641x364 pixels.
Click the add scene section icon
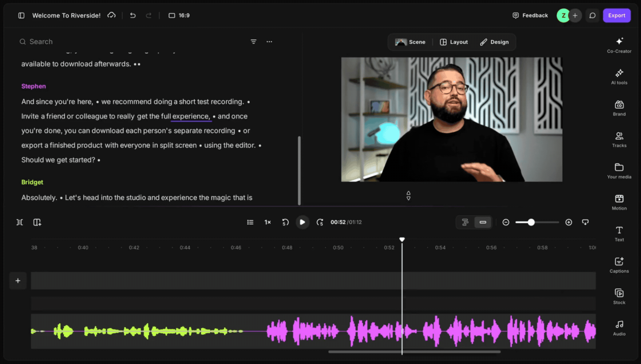37,222
